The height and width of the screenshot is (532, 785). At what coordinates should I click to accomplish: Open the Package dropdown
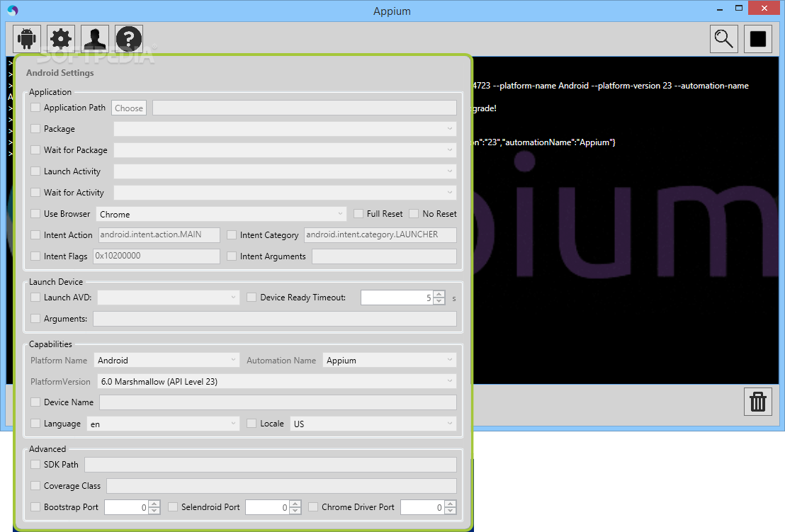(285, 129)
